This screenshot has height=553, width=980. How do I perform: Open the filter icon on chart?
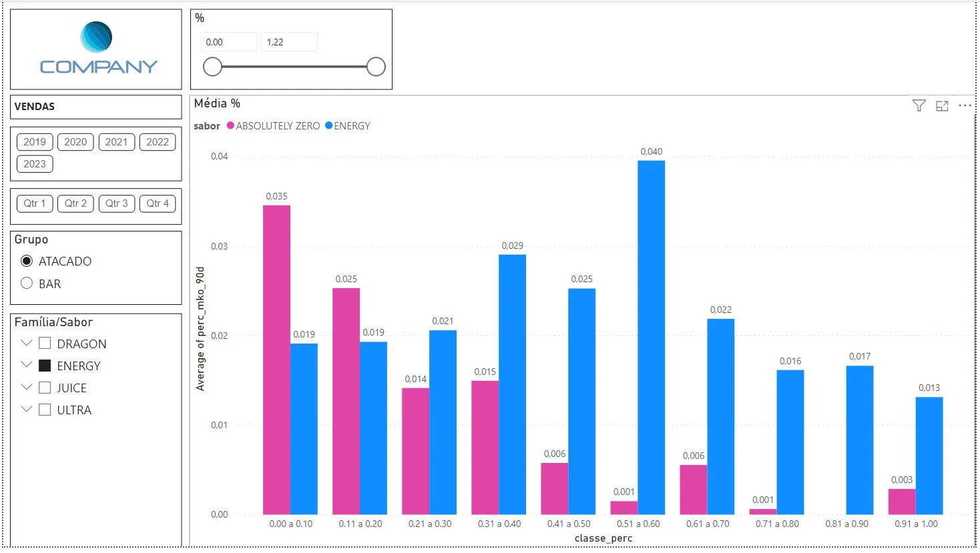pos(919,105)
